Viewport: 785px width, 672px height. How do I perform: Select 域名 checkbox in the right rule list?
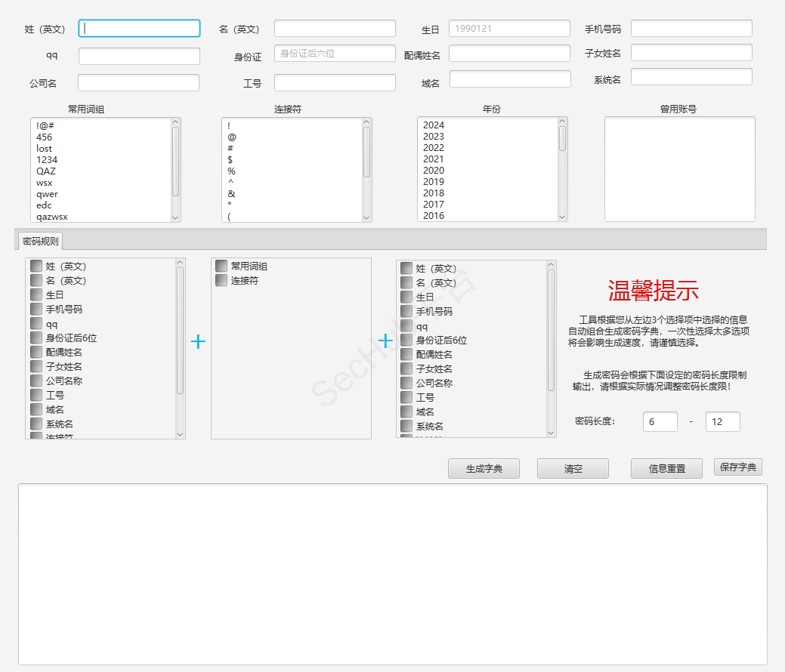pyautogui.click(x=406, y=412)
